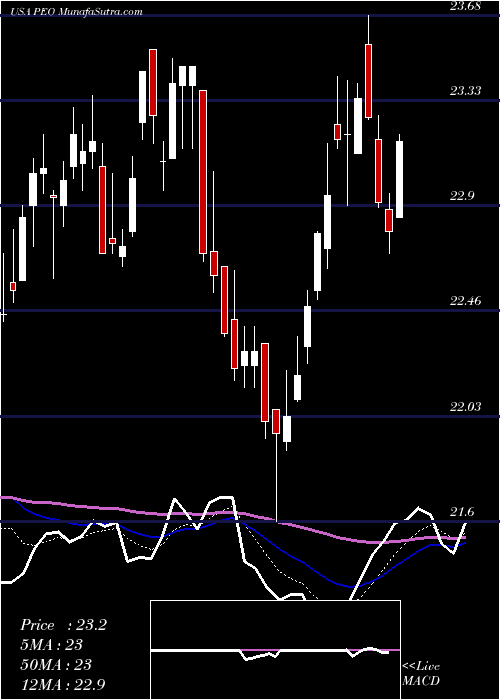Click inside the MACD inset panel
Image resolution: width=500 pixels, height=700 pixels.
point(275,650)
